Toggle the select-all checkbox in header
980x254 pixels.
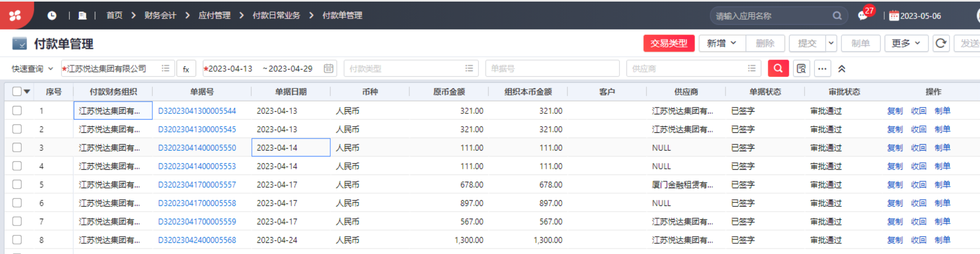(17, 91)
